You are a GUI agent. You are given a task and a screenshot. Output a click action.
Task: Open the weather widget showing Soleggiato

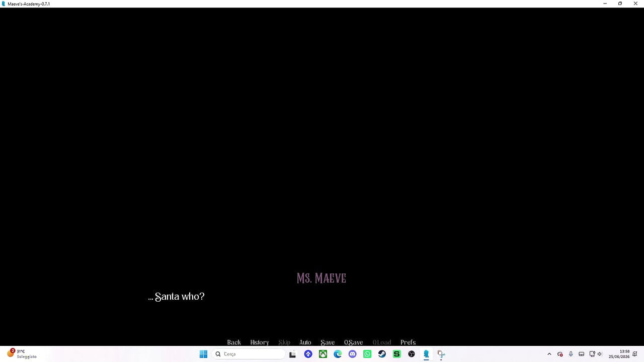(x=22, y=354)
